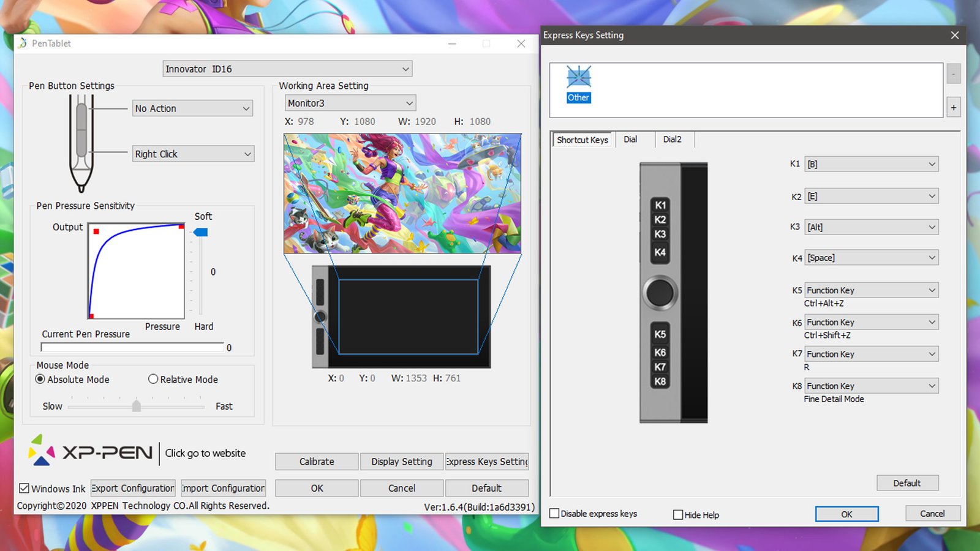Open the K5 Function Key dropdown

pos(872,290)
